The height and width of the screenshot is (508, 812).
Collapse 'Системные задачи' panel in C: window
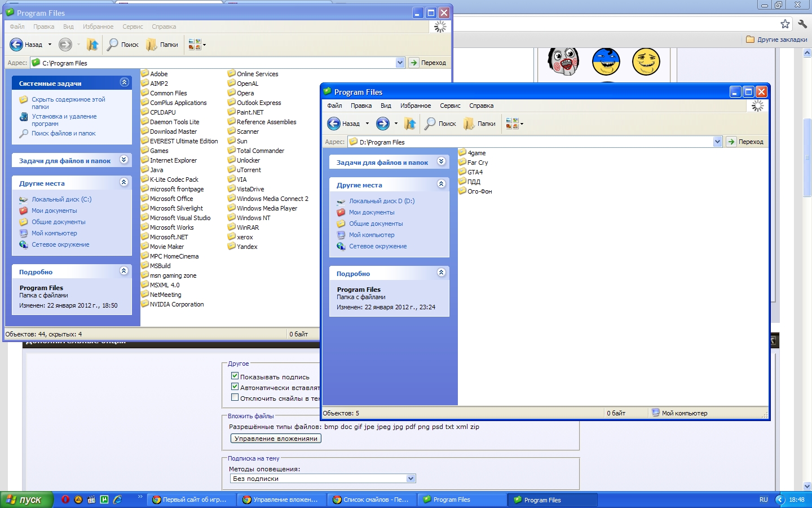[124, 82]
